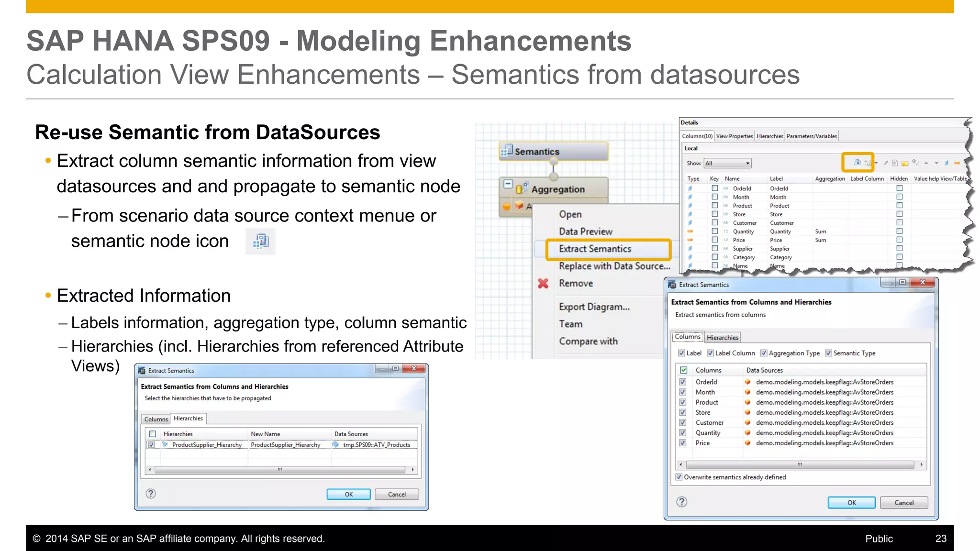Click the help icon in Columns extract dialog

tap(682, 502)
